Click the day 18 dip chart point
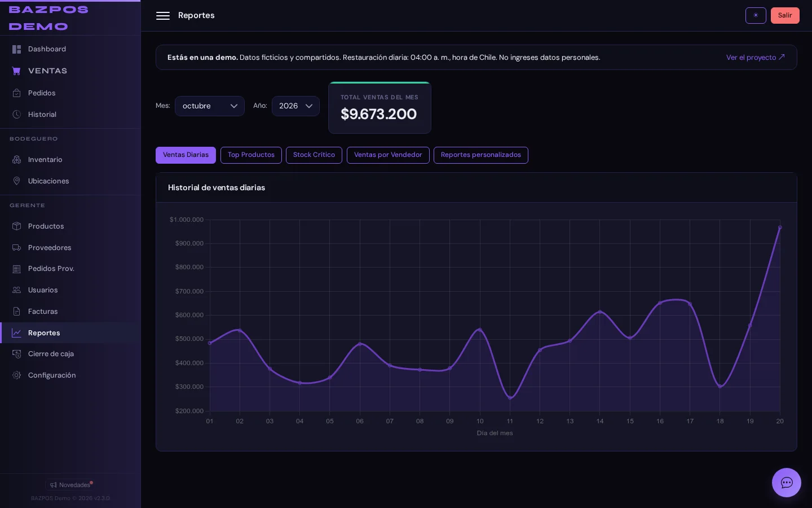 click(x=720, y=387)
